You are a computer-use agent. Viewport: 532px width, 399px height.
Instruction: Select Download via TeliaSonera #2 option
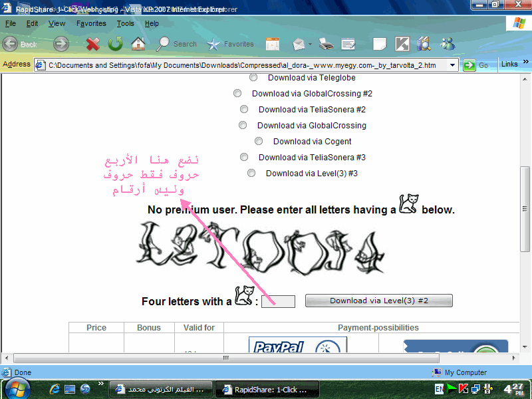[243, 109]
